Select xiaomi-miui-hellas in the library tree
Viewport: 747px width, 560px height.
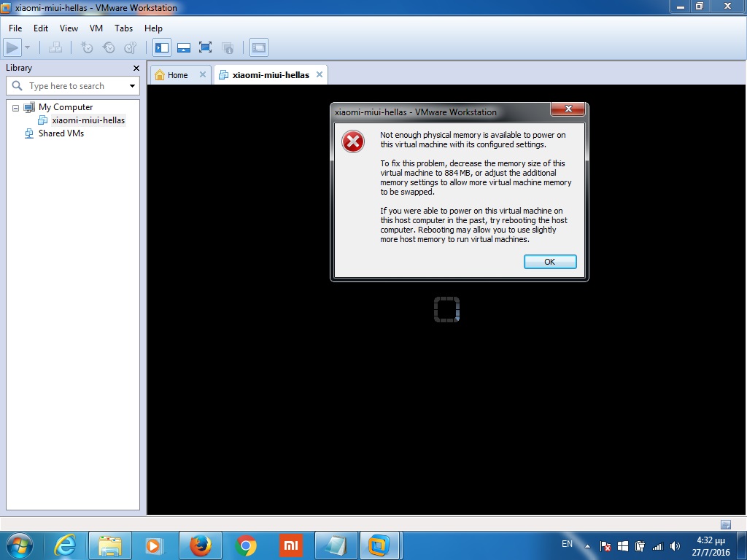click(88, 120)
